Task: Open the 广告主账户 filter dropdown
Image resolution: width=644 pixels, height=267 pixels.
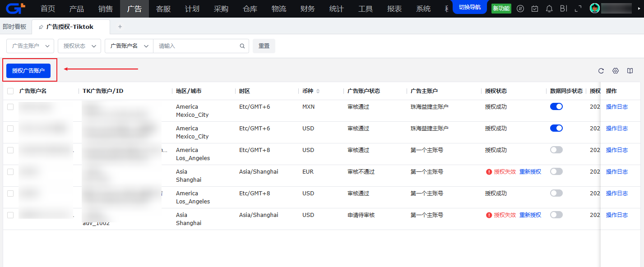Action: click(x=30, y=46)
